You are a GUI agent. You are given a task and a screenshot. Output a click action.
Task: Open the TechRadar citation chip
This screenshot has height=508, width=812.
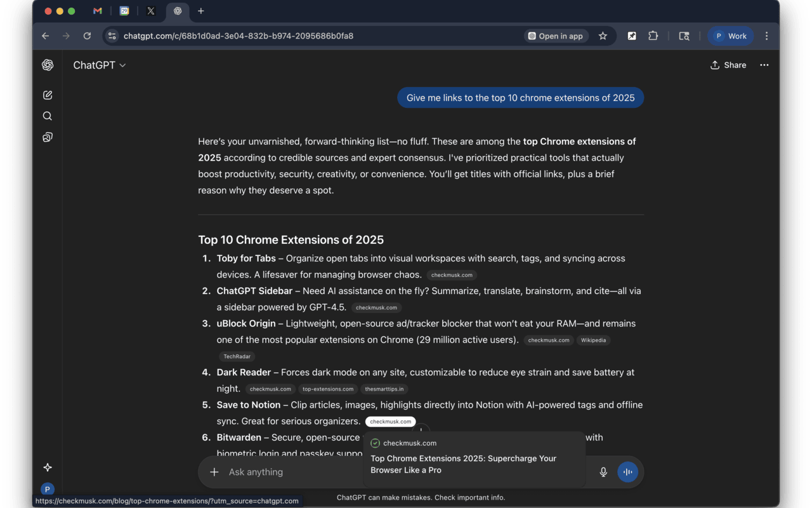pos(237,356)
